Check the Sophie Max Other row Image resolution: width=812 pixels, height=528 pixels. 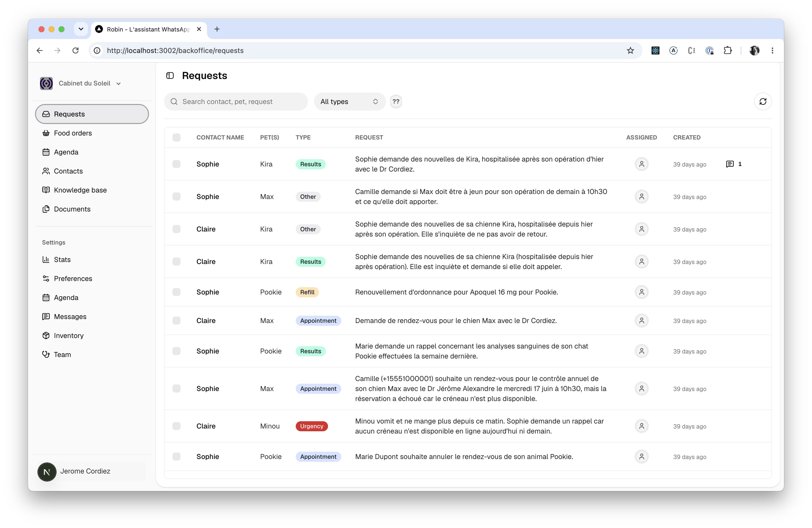(176, 196)
